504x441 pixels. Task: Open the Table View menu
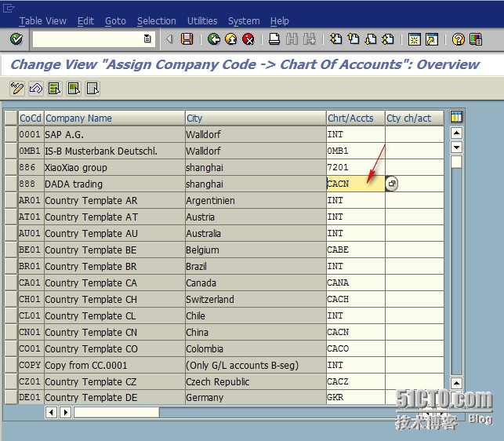click(x=43, y=21)
